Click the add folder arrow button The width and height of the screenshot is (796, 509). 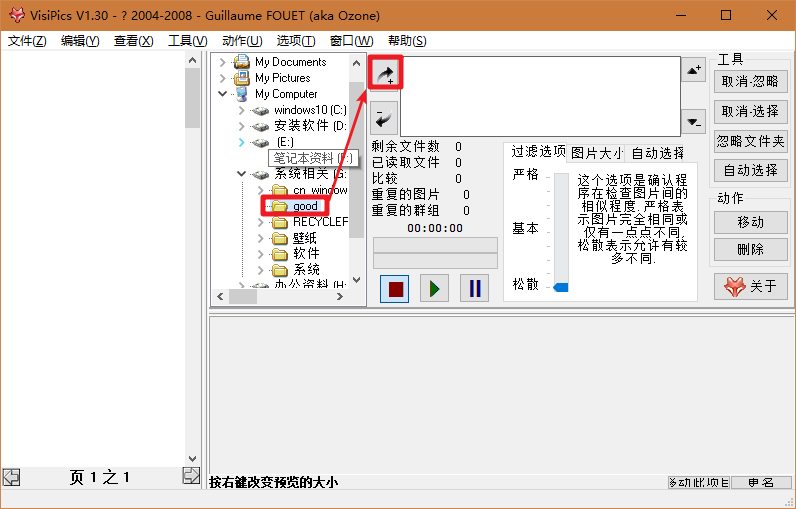pos(384,73)
